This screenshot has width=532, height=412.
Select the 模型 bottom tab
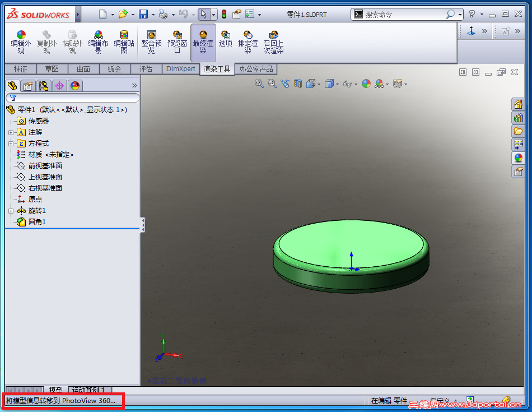click(x=56, y=390)
